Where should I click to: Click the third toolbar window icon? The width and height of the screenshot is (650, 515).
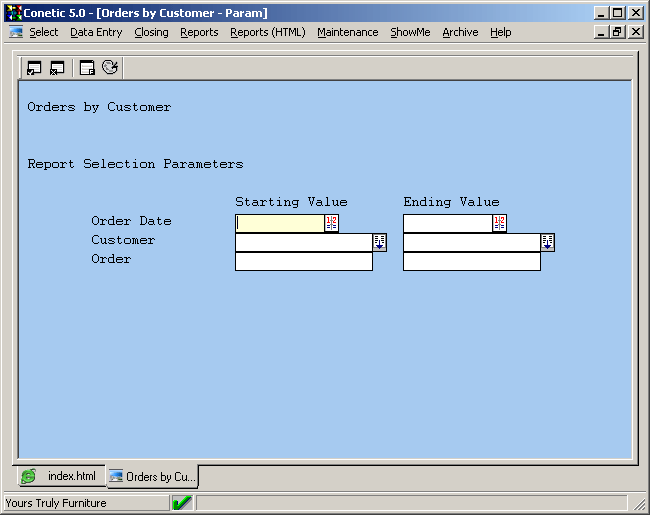[x=87, y=68]
